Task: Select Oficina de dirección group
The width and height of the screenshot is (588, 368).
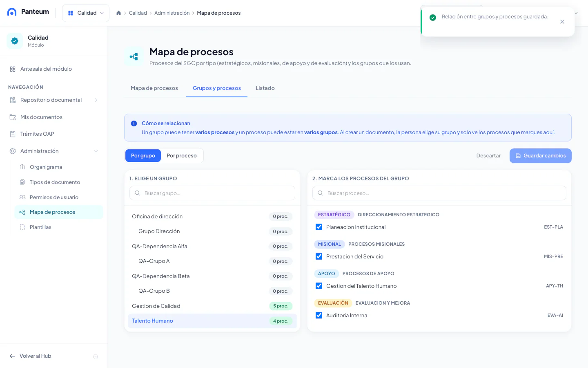Action: pos(212,217)
